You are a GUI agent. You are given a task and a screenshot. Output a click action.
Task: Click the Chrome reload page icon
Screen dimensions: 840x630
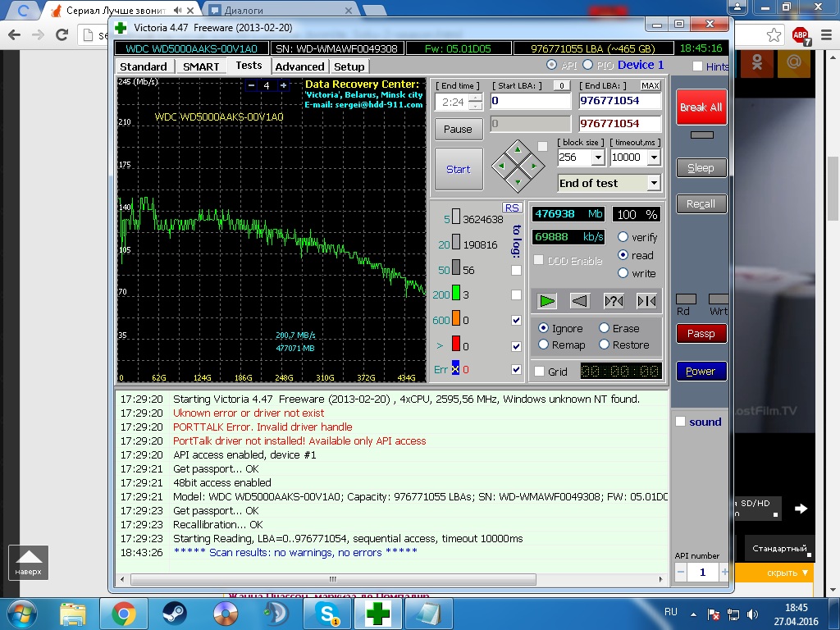point(62,35)
